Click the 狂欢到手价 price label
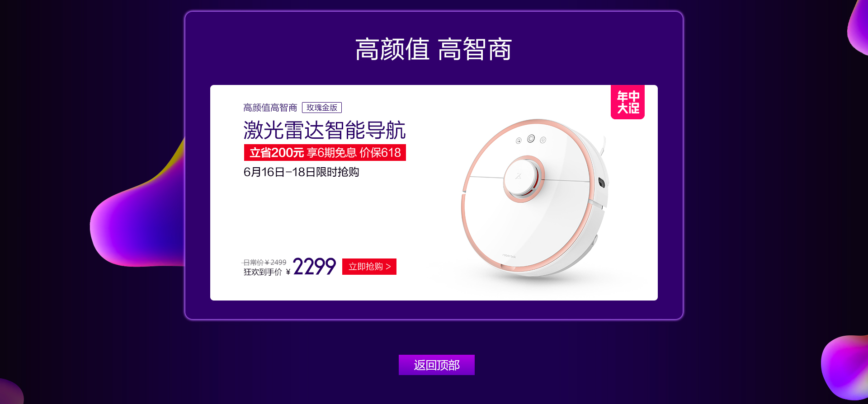This screenshot has height=404, width=868. pyautogui.click(x=263, y=272)
